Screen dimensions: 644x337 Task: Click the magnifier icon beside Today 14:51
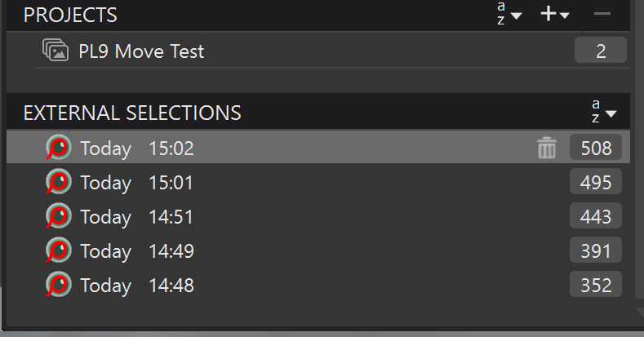tap(58, 217)
